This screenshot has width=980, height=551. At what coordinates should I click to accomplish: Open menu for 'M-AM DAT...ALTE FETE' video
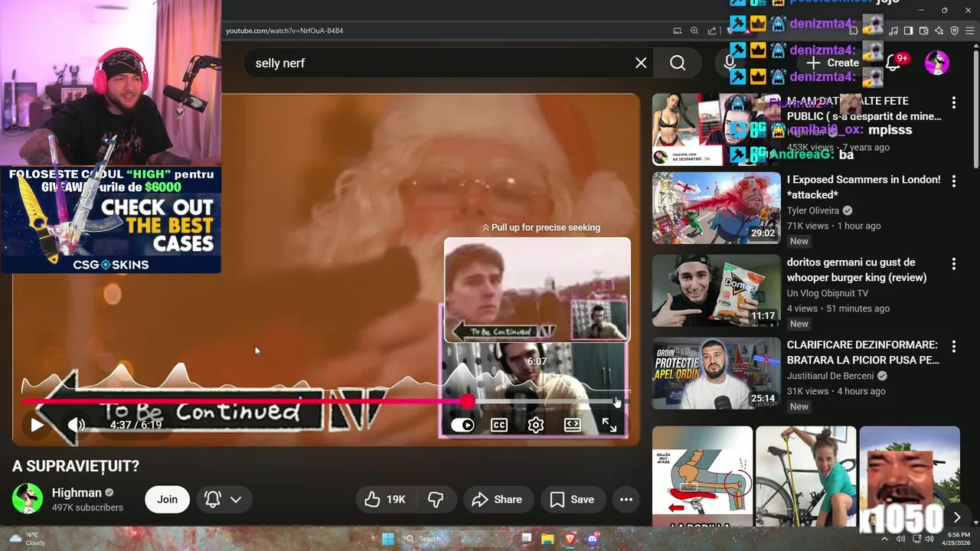[954, 103]
